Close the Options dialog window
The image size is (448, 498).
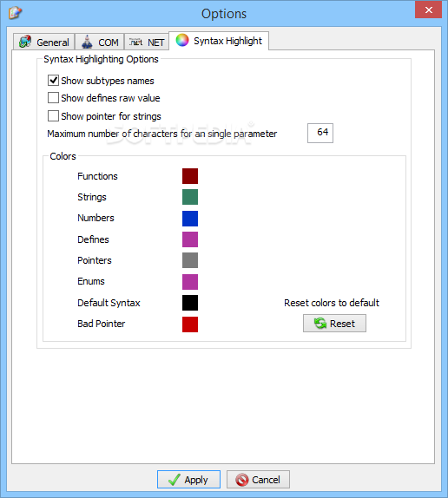pos(428,10)
